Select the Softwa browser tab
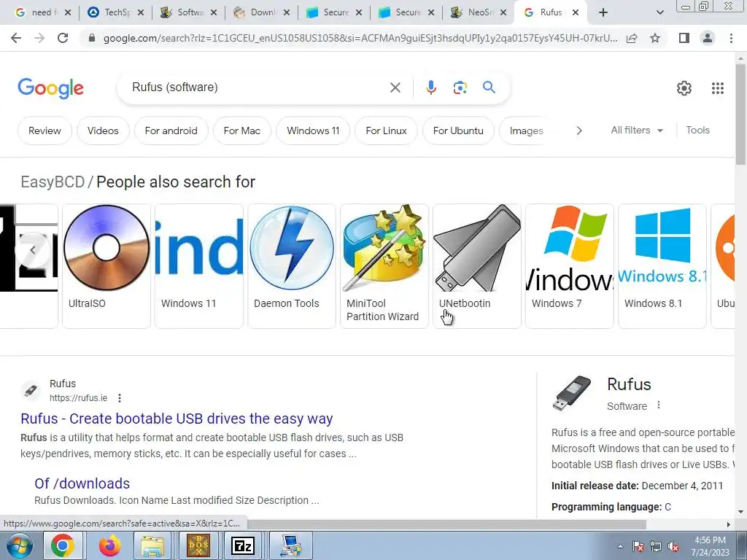 pos(187,12)
